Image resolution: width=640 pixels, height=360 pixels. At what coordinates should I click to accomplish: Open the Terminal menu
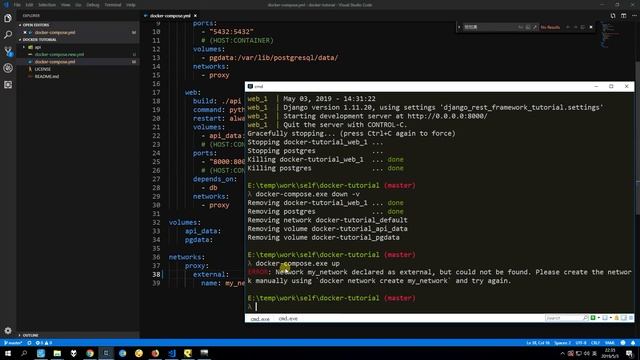(113, 5)
